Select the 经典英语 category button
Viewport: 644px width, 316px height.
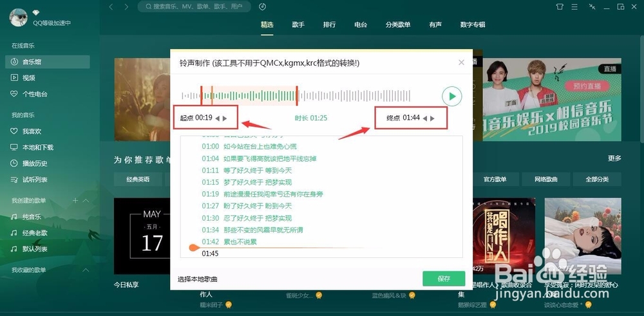point(138,180)
